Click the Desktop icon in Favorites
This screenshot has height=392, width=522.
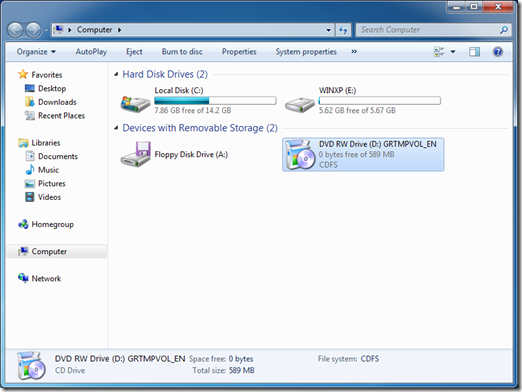[x=30, y=88]
